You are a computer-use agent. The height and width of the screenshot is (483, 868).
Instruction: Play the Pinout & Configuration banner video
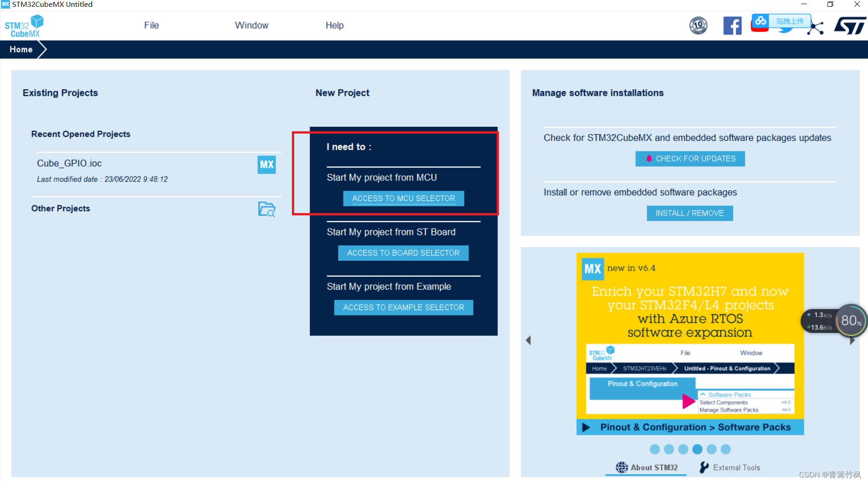point(586,427)
